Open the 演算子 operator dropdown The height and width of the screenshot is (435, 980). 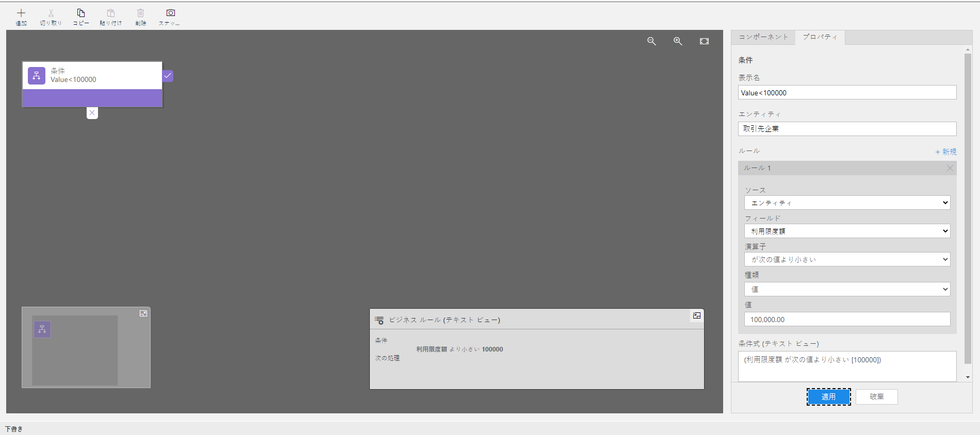pyautogui.click(x=847, y=259)
